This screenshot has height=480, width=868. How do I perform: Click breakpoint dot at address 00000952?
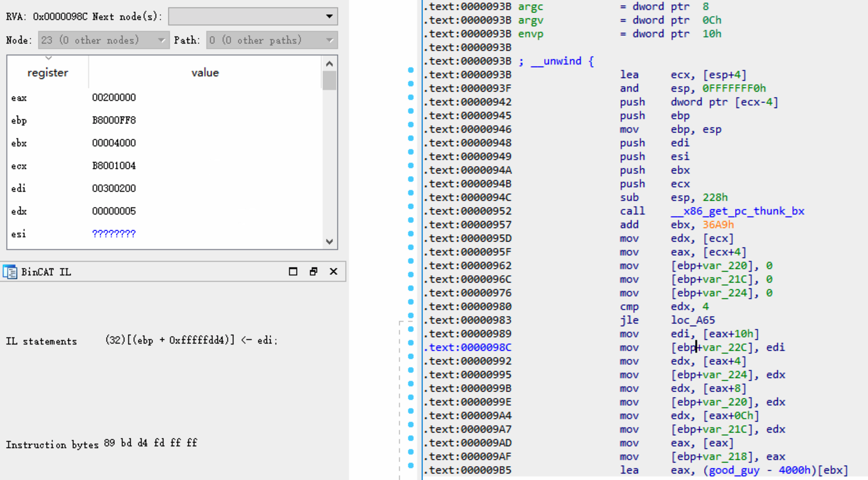(x=411, y=206)
